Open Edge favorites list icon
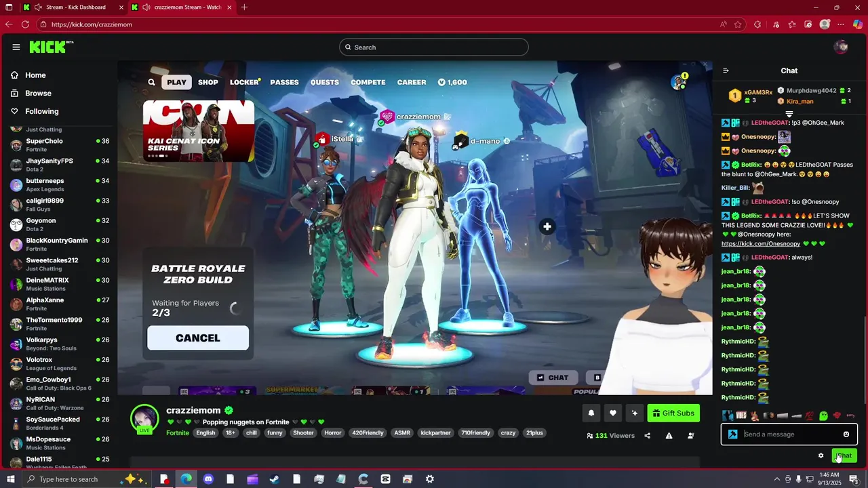This screenshot has height=488, width=868. point(792,24)
